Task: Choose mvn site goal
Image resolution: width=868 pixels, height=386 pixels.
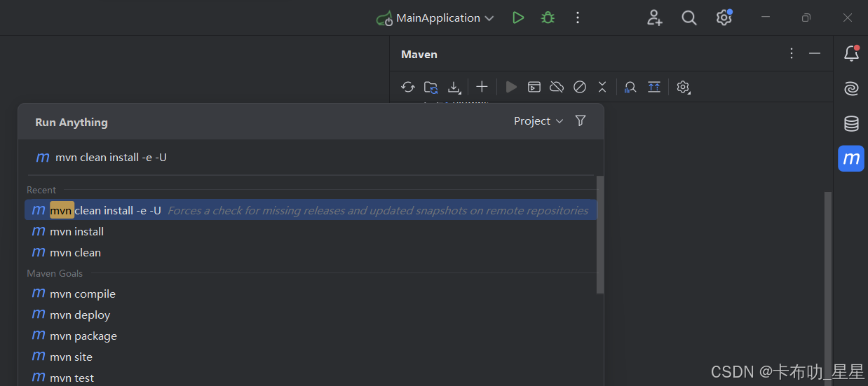Action: coord(311,357)
